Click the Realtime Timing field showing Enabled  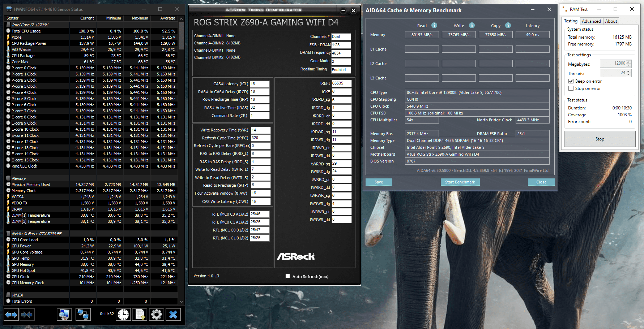point(341,70)
